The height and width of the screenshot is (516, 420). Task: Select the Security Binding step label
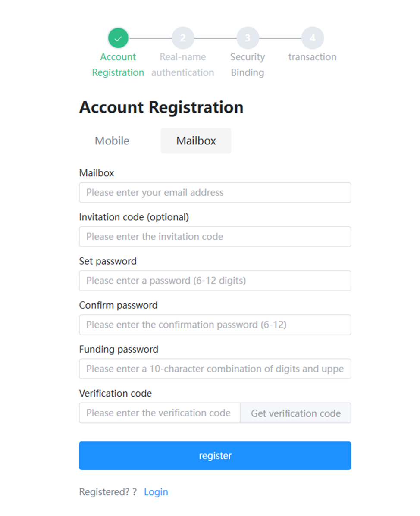(248, 65)
